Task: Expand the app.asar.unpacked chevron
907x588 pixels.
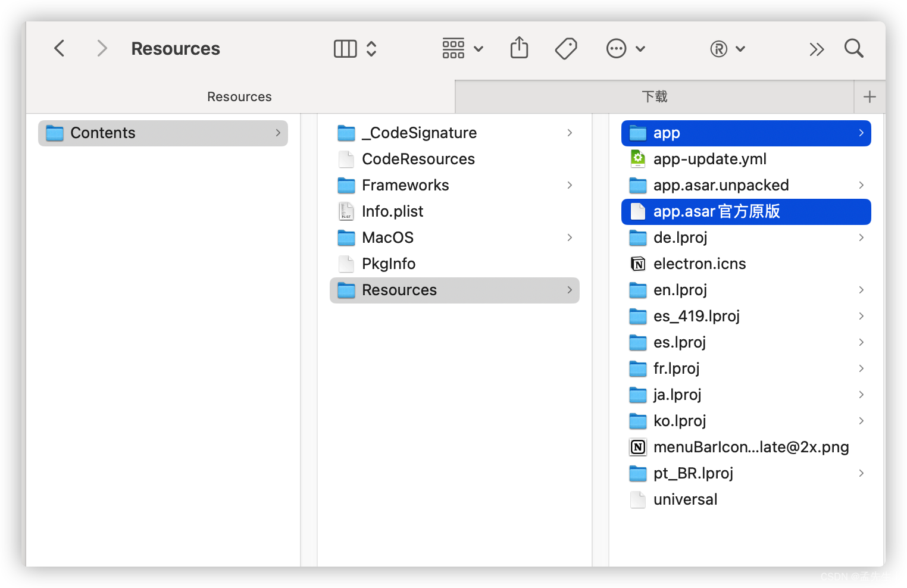Action: (x=861, y=185)
